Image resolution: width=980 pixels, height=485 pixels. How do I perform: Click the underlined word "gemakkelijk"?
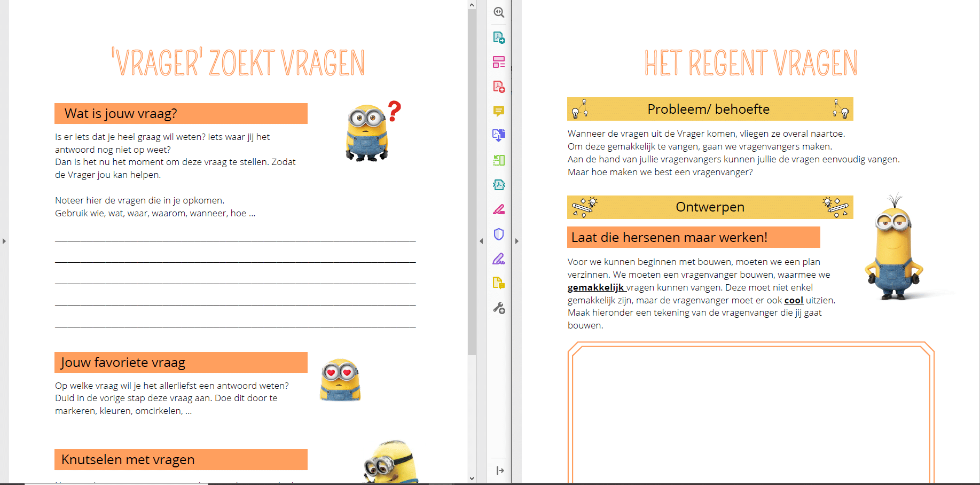pos(595,288)
